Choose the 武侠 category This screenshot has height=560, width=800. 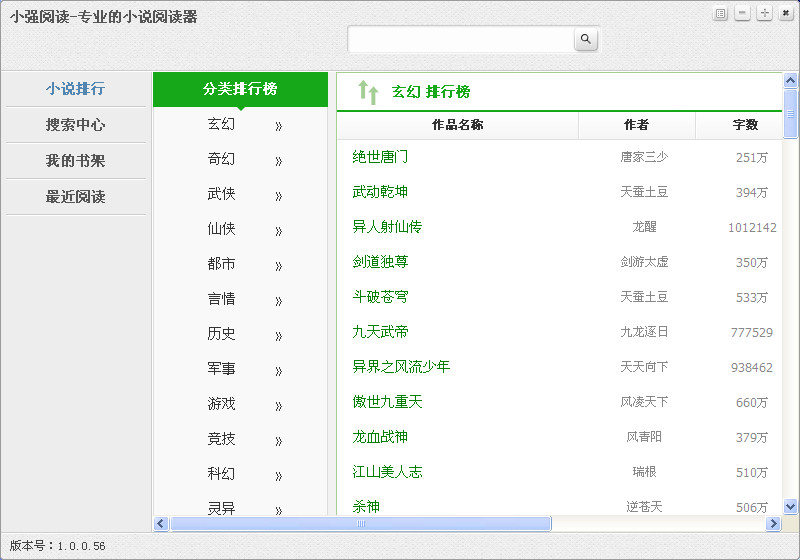click(x=221, y=194)
